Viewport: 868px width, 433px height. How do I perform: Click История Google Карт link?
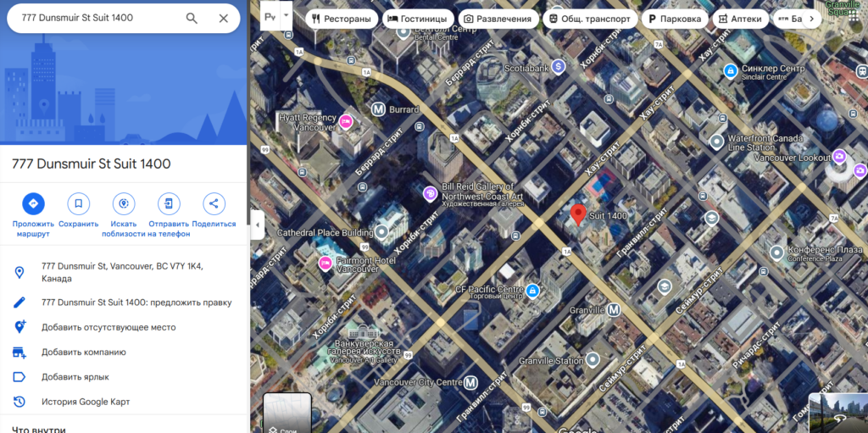tap(86, 402)
